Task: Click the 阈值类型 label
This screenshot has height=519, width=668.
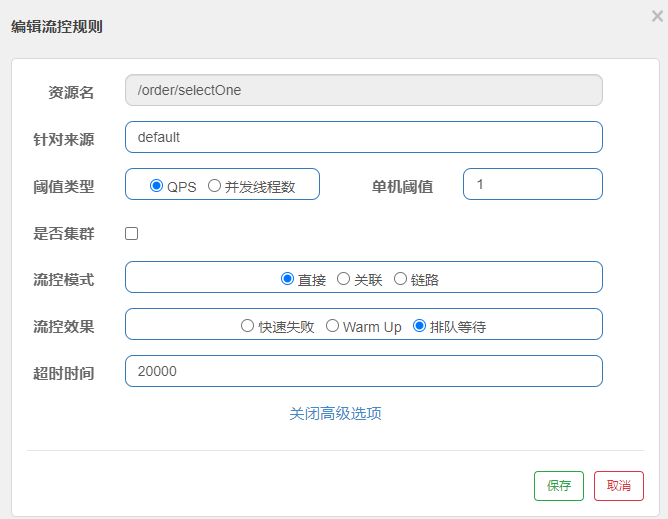Action: click(x=63, y=186)
